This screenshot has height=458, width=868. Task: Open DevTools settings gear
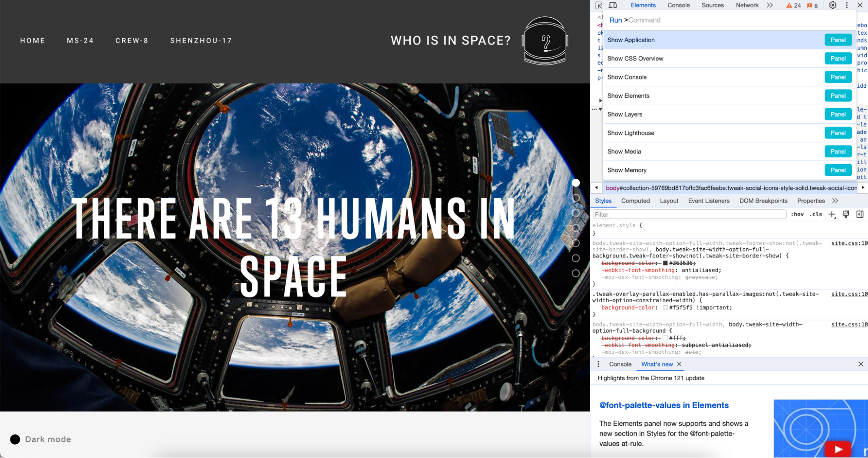pos(832,5)
